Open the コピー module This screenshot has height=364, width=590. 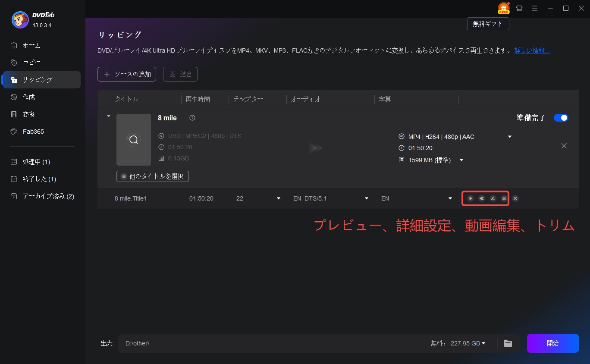[41, 63]
